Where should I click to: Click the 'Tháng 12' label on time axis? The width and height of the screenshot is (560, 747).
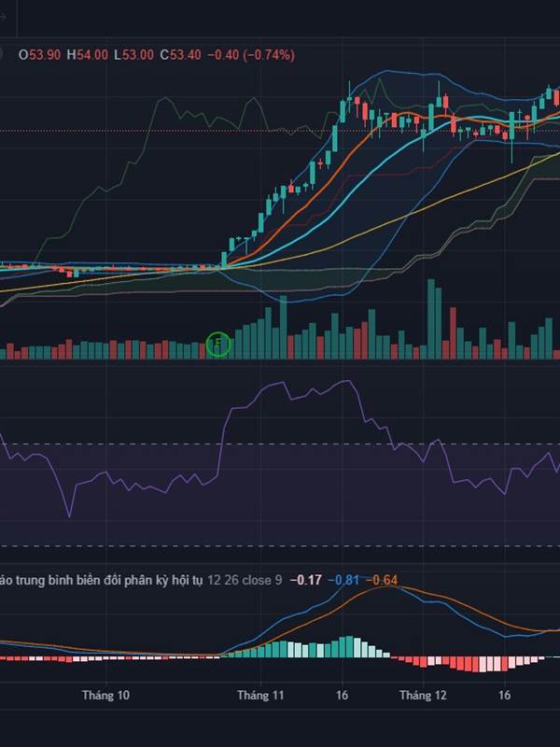coord(423,695)
